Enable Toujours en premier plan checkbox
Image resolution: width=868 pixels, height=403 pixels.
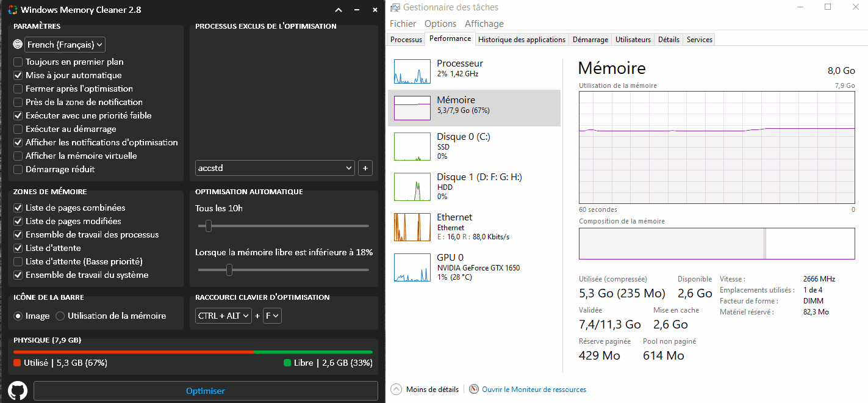18,62
